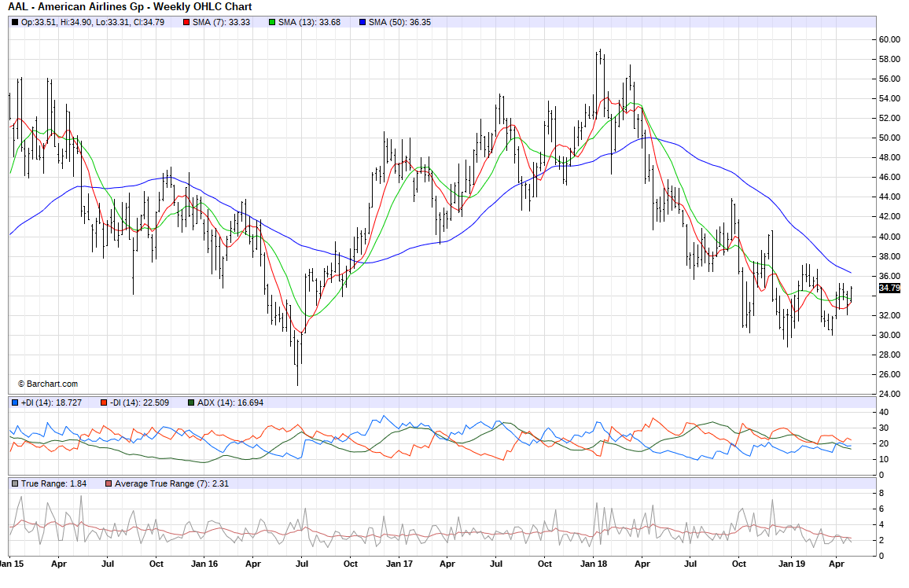Click the 10 label on the DI/ADX axis
Image resolution: width=909 pixels, height=588 pixels.
884,460
